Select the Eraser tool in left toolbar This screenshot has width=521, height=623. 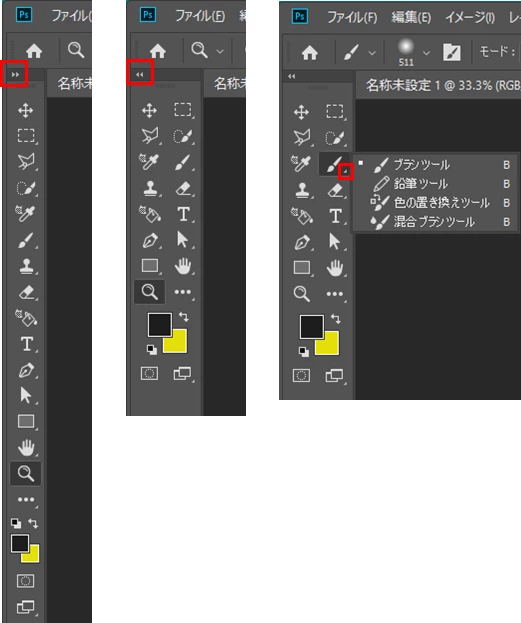(x=26, y=293)
